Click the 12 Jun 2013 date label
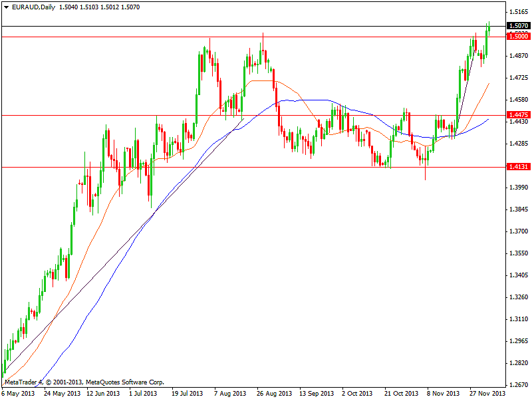532x399 pixels. [x=103, y=393]
